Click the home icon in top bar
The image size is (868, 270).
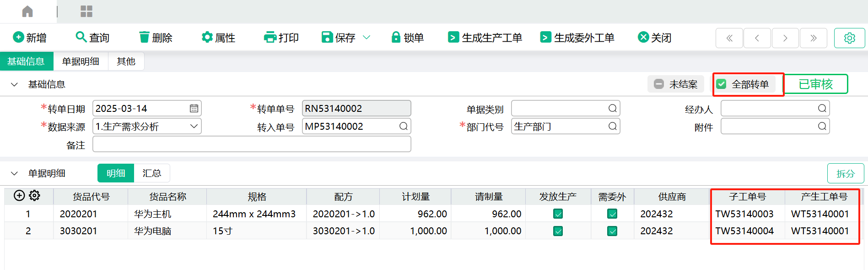(27, 11)
